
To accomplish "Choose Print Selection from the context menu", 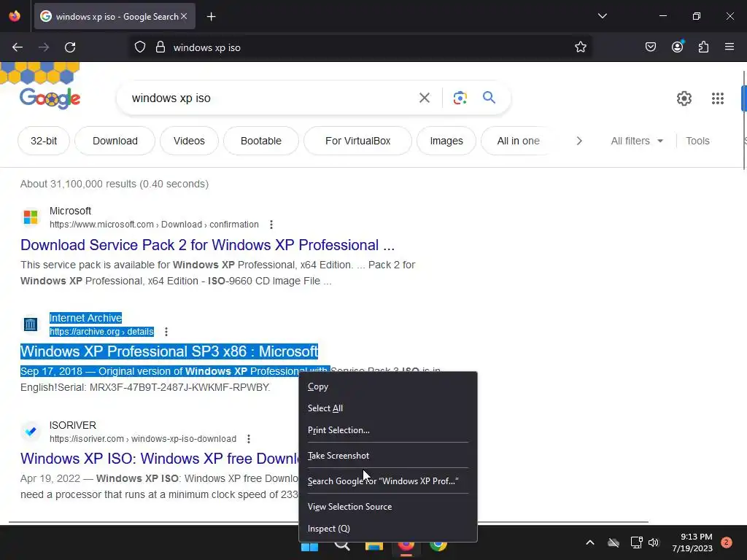I will (388, 430).
